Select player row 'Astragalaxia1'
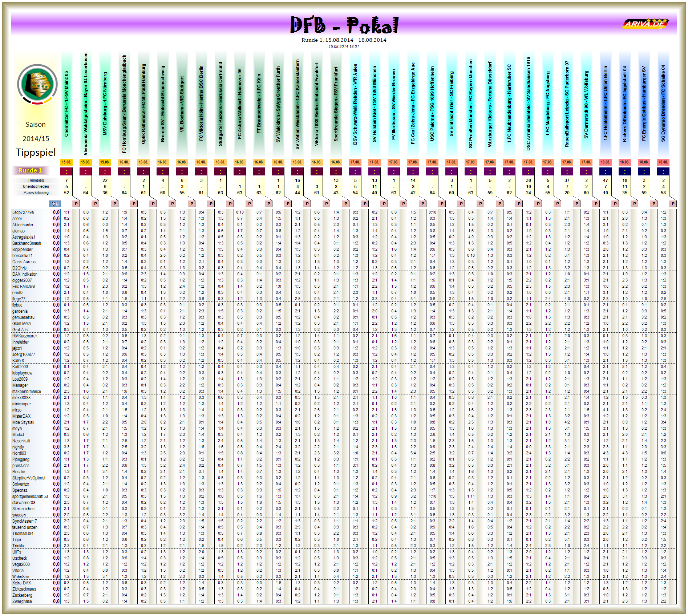 [x=344, y=237]
